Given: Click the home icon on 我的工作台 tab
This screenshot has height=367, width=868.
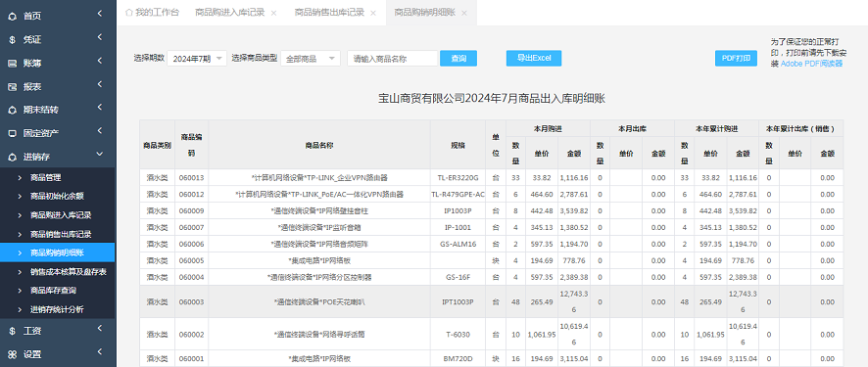Looking at the screenshot, I should tap(129, 12).
